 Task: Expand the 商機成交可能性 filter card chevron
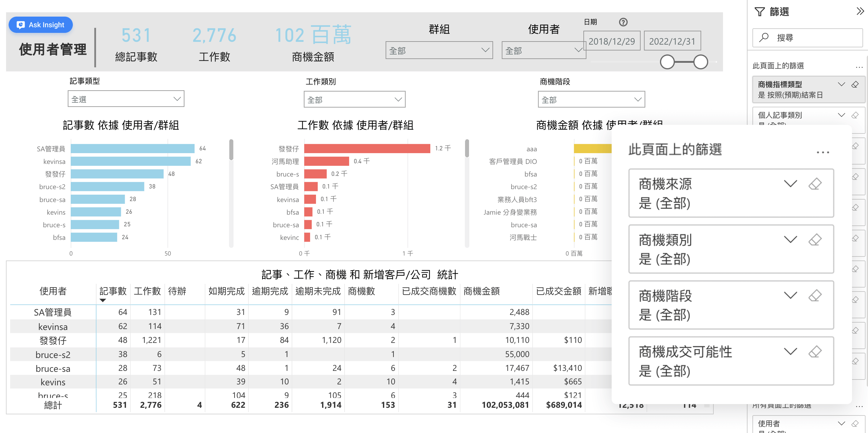coord(790,352)
